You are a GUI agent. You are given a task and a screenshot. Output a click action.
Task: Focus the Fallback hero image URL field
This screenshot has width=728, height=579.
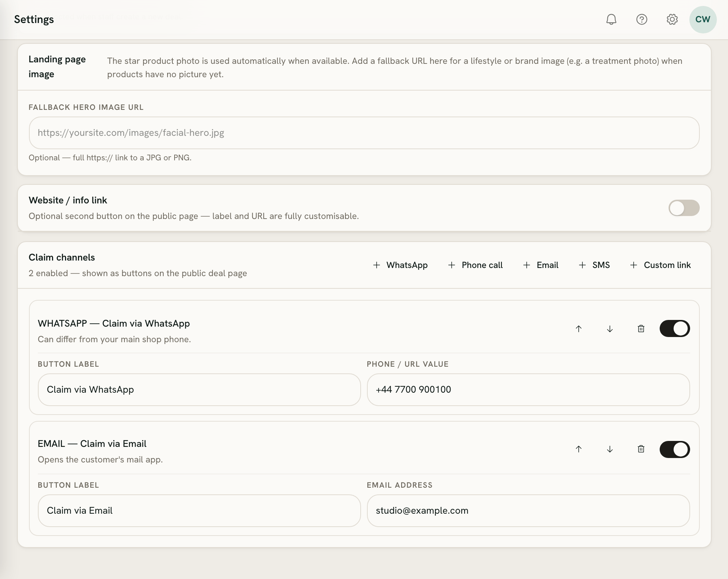364,133
